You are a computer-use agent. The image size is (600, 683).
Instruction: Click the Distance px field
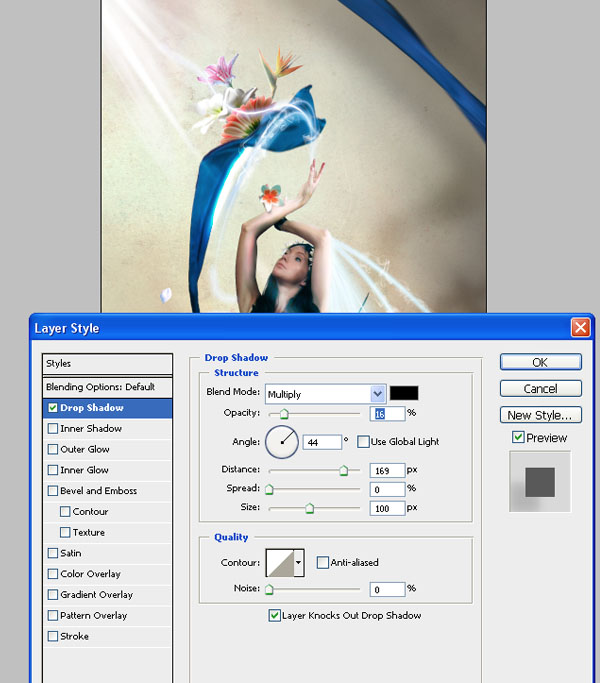pyautogui.click(x=387, y=471)
